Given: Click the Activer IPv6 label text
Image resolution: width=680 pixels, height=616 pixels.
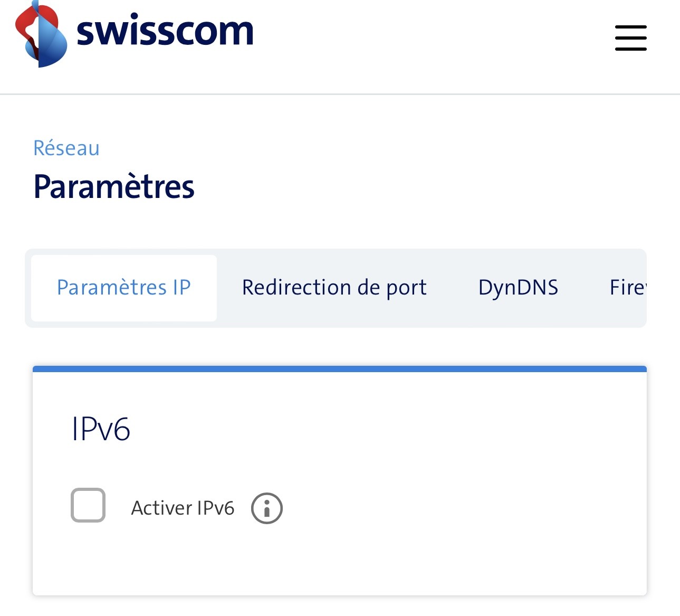Looking at the screenshot, I should [183, 508].
